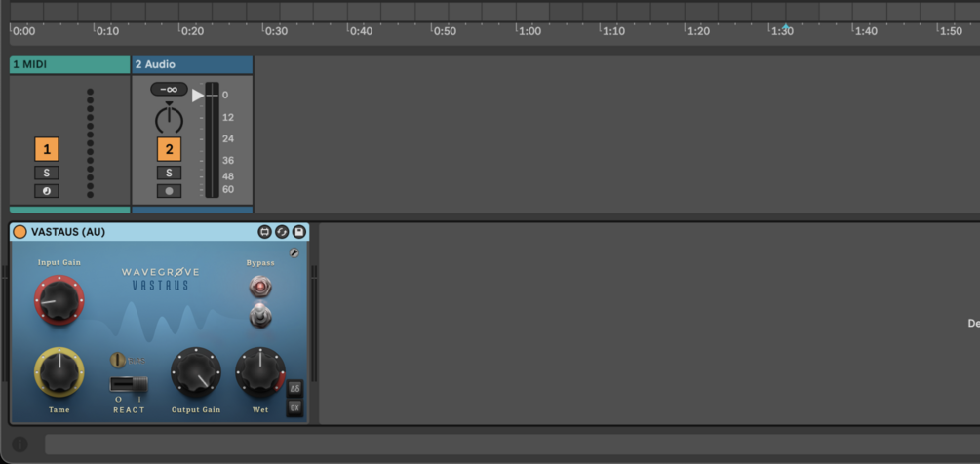Flip the REACT slide switch
This screenshot has width=980, height=464.
129,384
